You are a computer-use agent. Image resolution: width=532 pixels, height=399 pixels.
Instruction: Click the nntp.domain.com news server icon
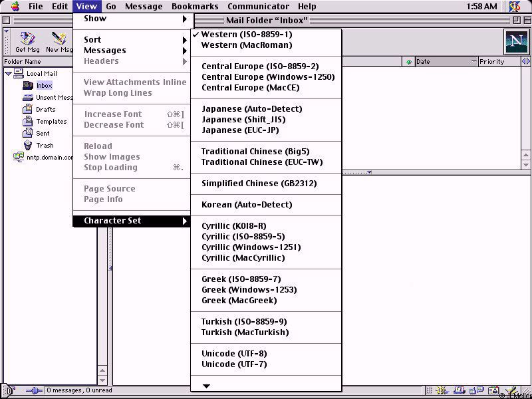click(x=19, y=157)
